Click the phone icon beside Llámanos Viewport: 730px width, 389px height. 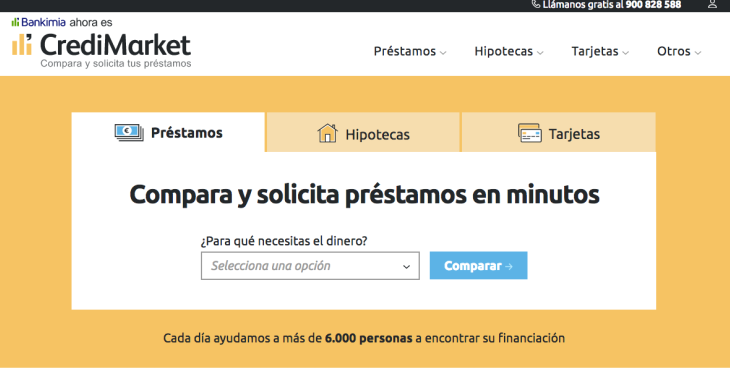point(536,4)
